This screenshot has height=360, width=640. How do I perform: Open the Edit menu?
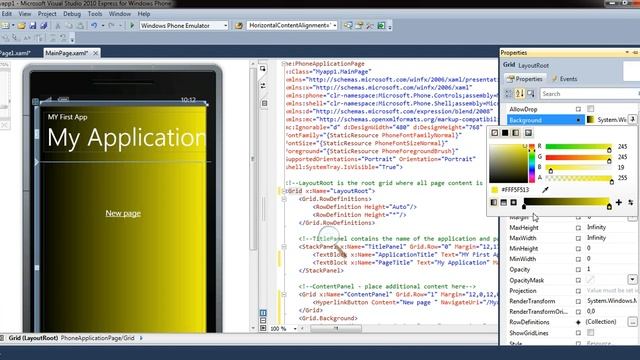coord(7,14)
